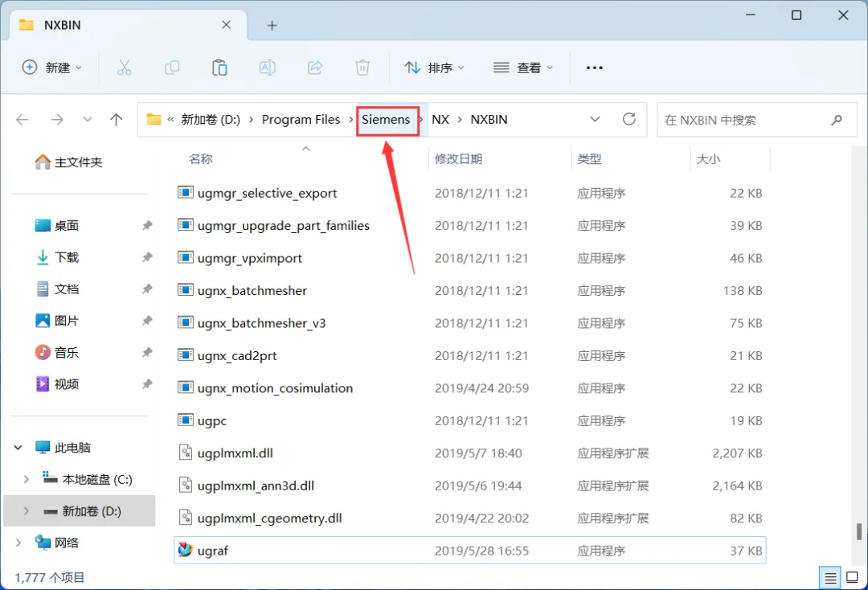
Task: Open the 新建 (New) dropdown
Action: pos(52,68)
